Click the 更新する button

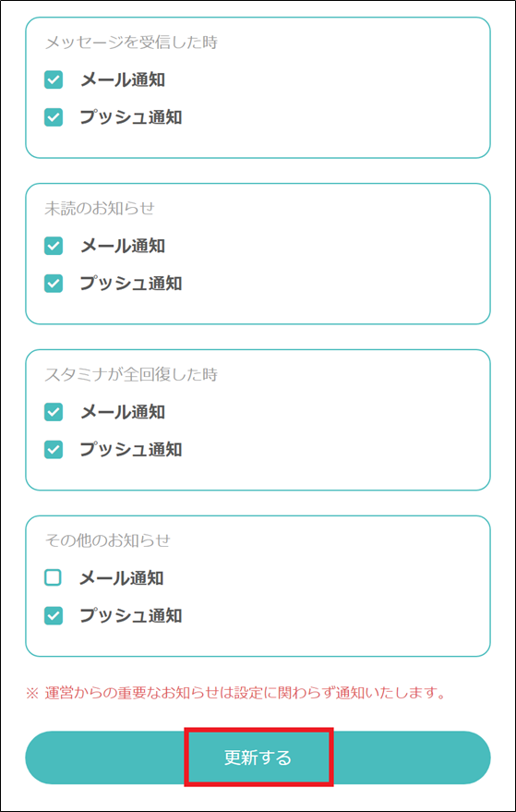258,757
